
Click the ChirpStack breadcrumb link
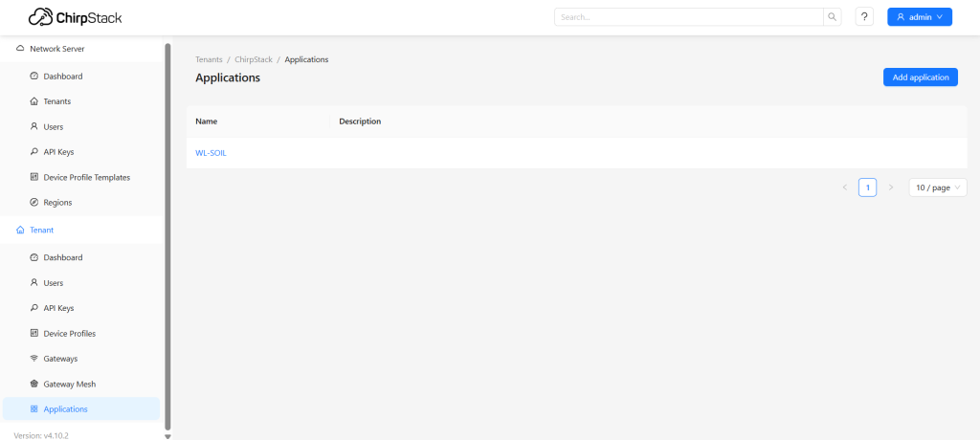click(x=254, y=59)
